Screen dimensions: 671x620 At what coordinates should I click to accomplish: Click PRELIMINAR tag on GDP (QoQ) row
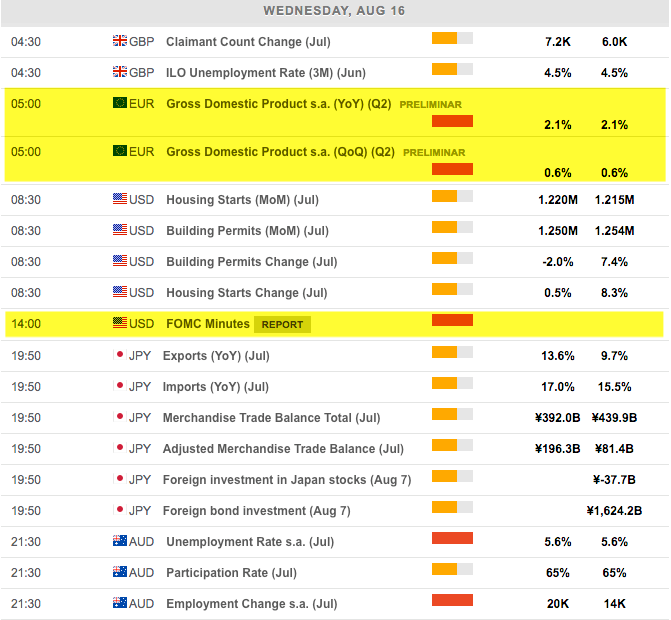pyautogui.click(x=434, y=153)
